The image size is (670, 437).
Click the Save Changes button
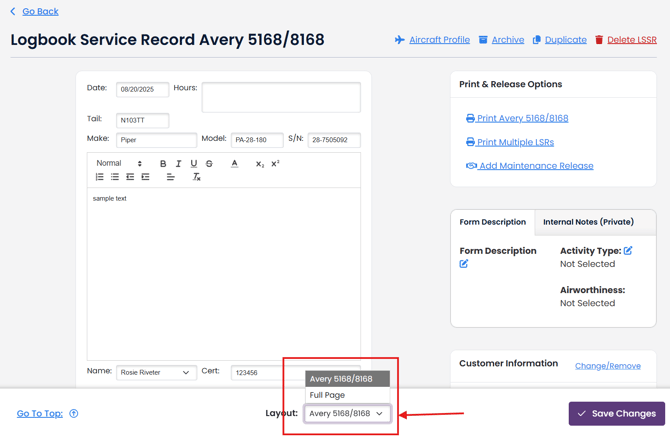click(x=617, y=414)
